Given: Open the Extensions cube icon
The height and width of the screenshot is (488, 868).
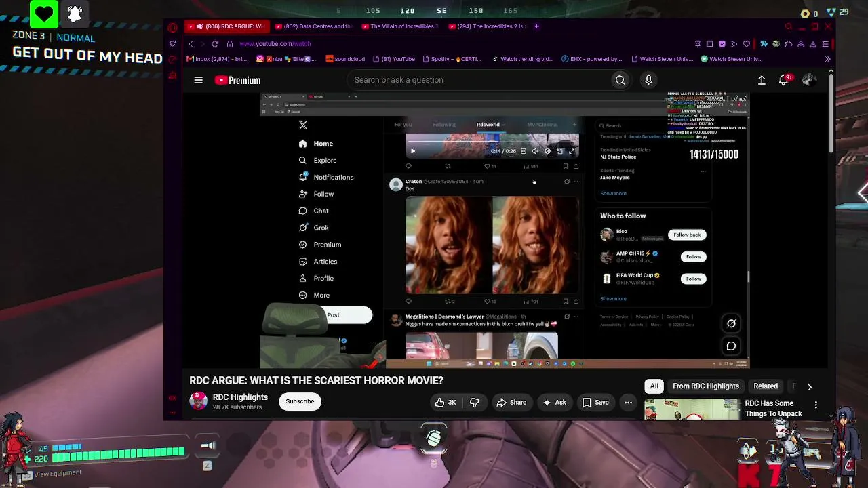Looking at the screenshot, I should click(x=788, y=44).
